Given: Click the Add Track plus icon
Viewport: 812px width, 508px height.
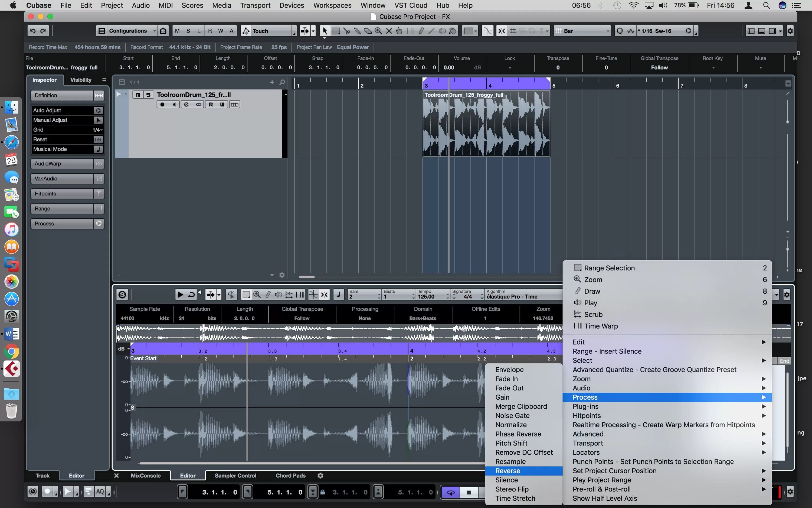Looking at the screenshot, I should pos(272,82).
